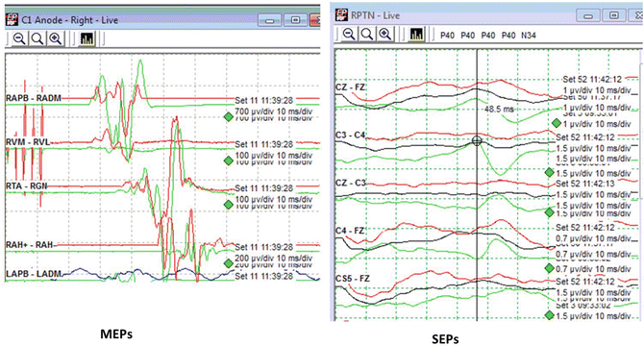Click zoom out icon in C1 Anode window
The image size is (644, 346).
tap(19, 39)
